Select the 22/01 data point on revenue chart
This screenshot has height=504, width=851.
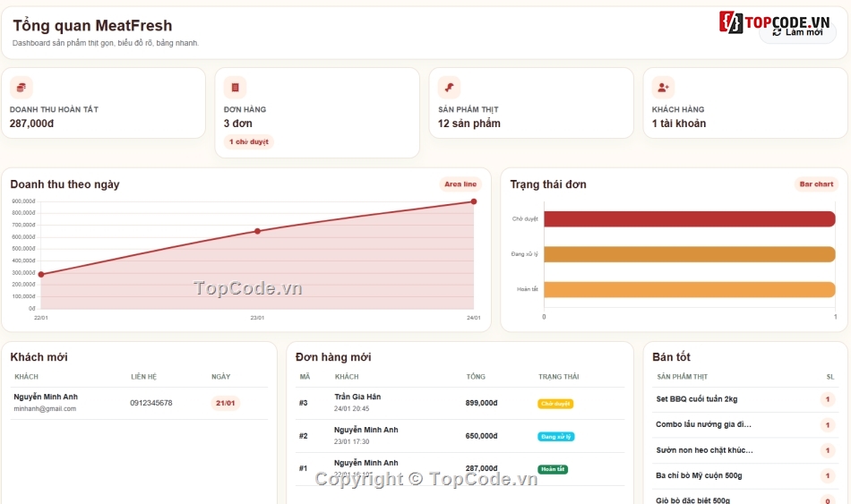click(x=41, y=275)
